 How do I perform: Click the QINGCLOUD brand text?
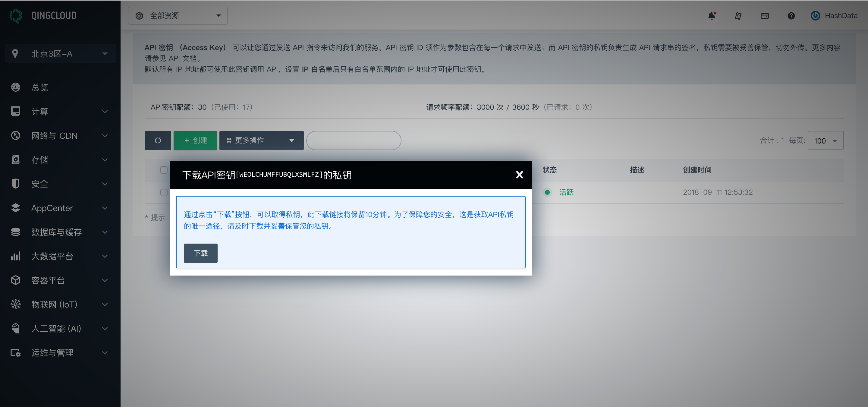(x=54, y=15)
